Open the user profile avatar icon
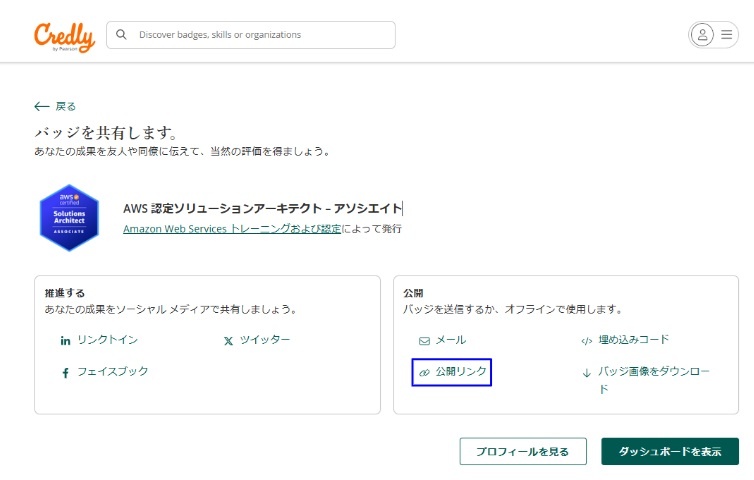The width and height of the screenshot is (754, 480). pos(702,35)
